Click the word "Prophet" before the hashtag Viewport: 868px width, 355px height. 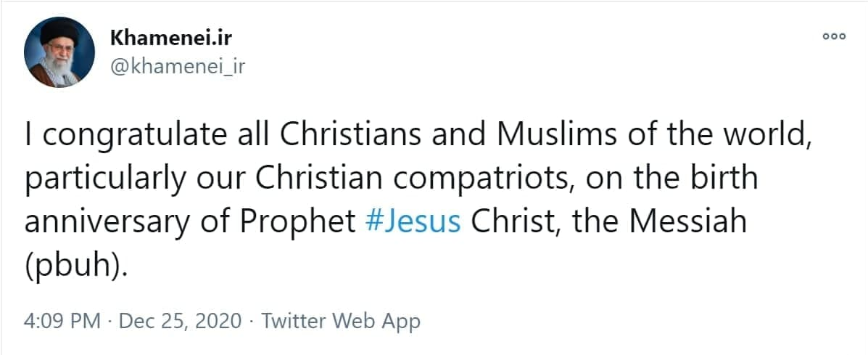pos(305,221)
